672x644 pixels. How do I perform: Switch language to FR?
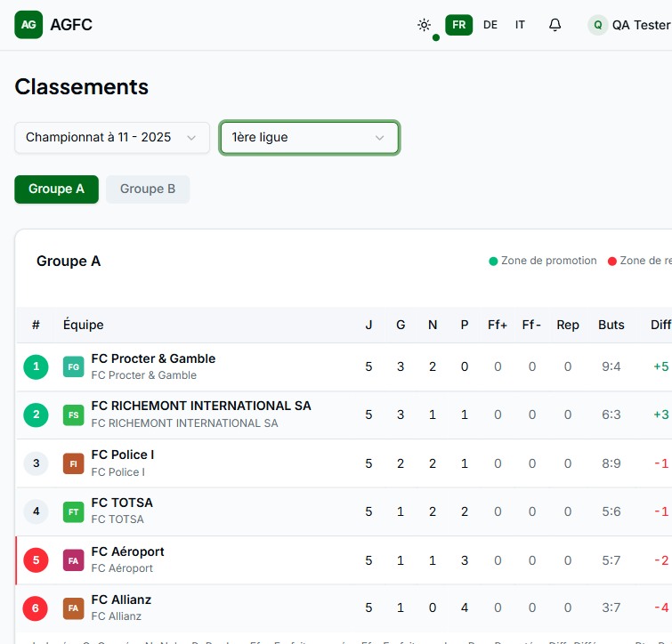(x=458, y=25)
